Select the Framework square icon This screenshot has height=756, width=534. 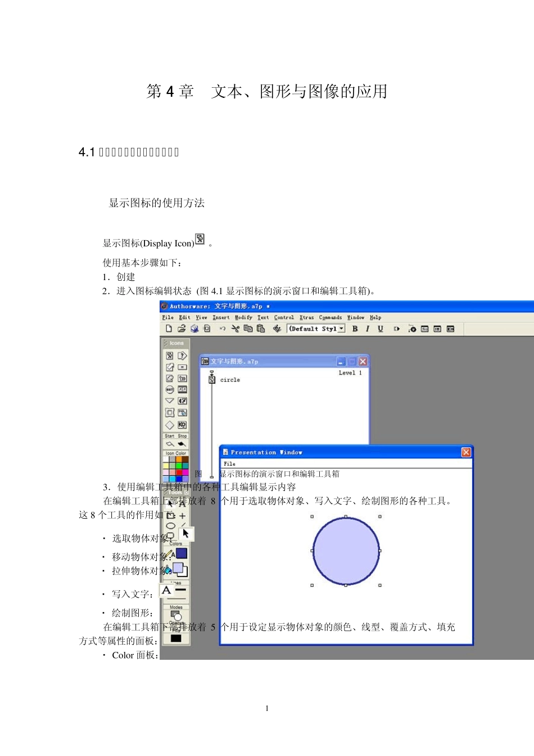click(x=170, y=413)
